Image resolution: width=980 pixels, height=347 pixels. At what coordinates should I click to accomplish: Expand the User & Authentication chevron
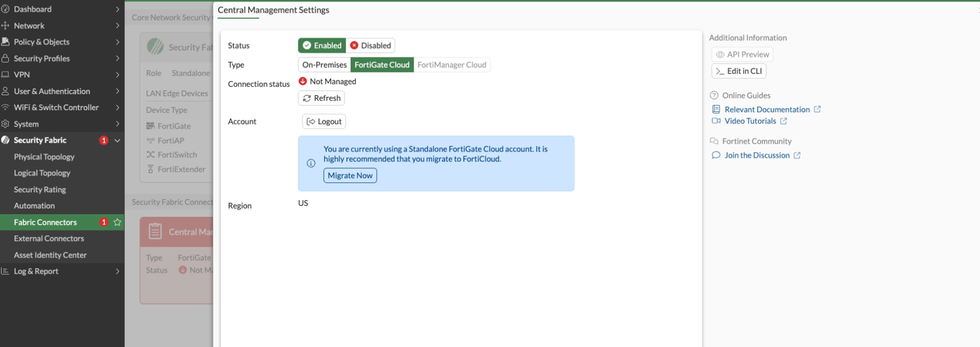pos(117,91)
